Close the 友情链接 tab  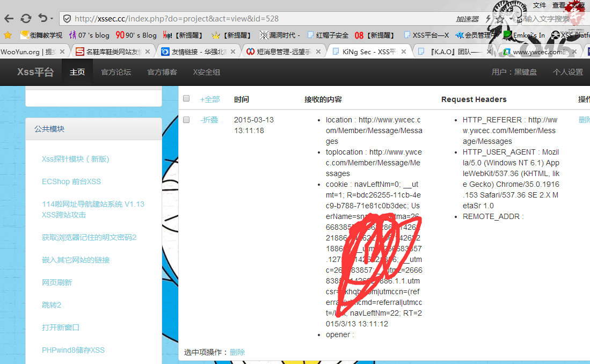[x=233, y=52]
